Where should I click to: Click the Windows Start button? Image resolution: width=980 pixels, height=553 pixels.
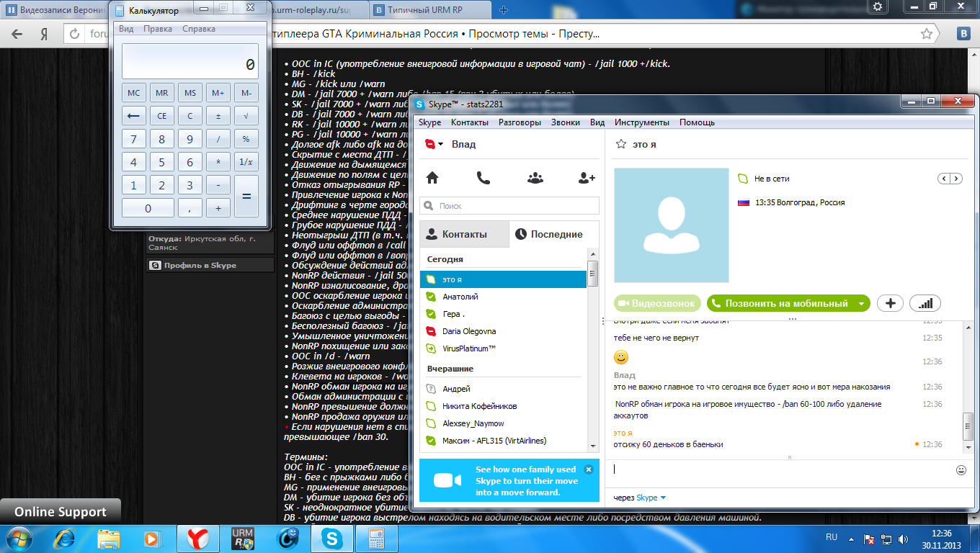[x=19, y=538]
